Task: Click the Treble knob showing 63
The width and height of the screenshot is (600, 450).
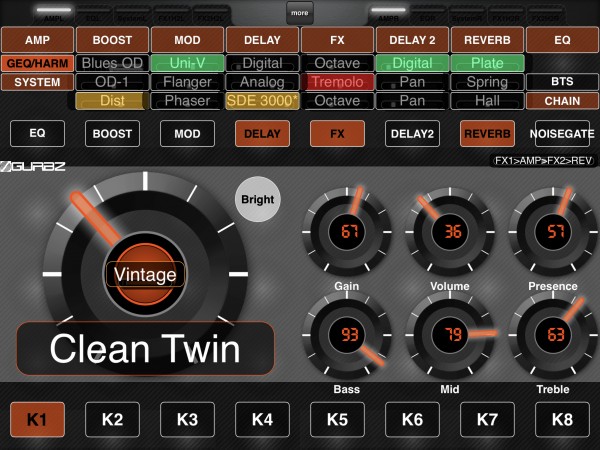Action: tap(553, 335)
